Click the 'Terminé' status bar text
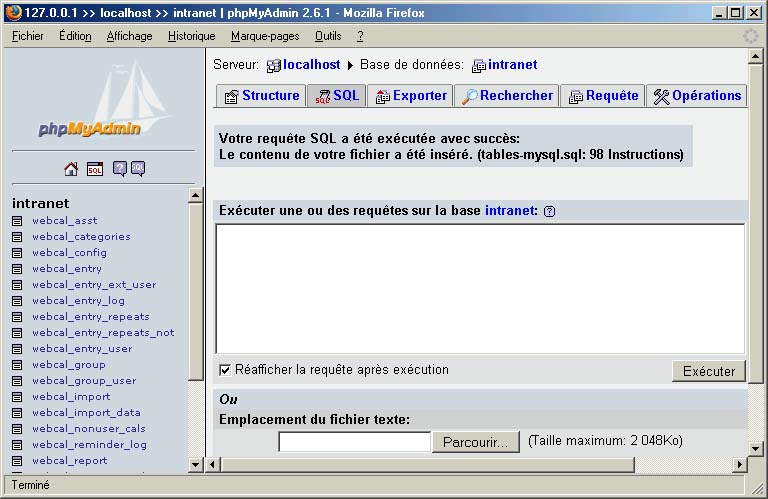Screen dimensions: 768x499 point(30,485)
